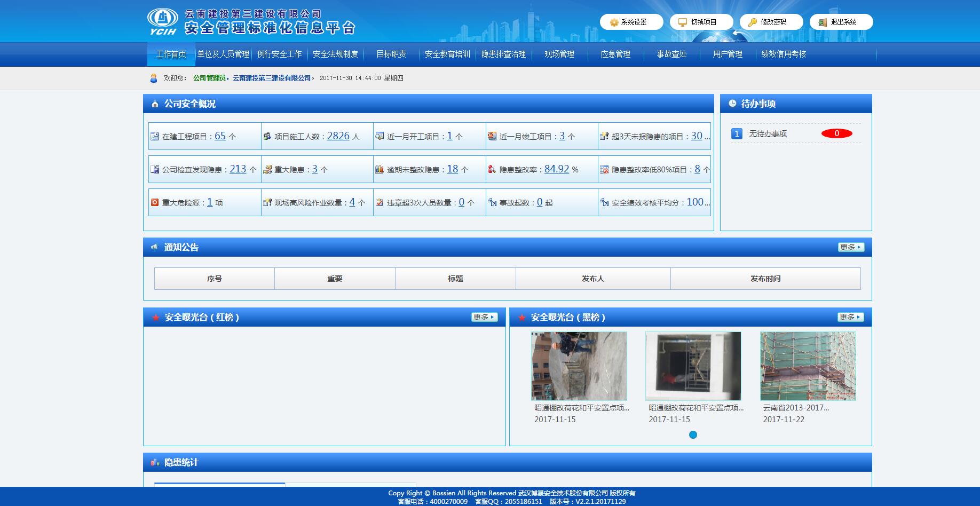Click the house icon beside 公司安全概况

click(x=155, y=104)
